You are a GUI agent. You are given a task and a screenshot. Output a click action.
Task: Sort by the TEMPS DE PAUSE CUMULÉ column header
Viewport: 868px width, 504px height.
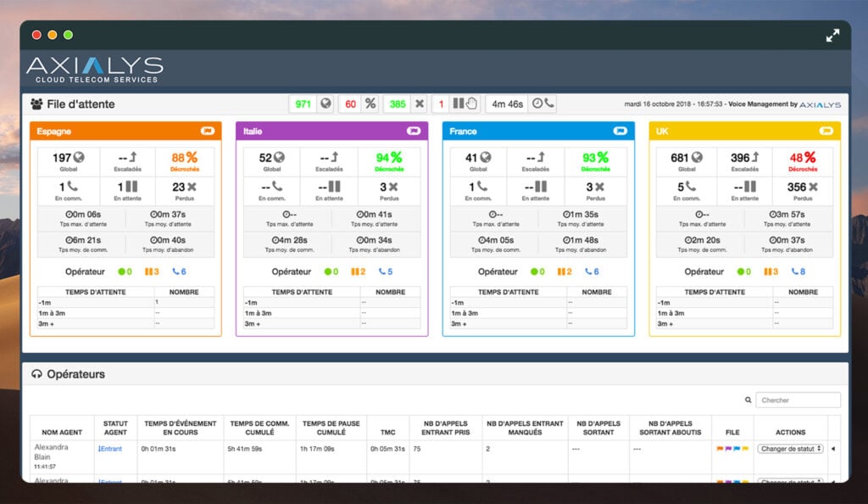[x=331, y=428]
